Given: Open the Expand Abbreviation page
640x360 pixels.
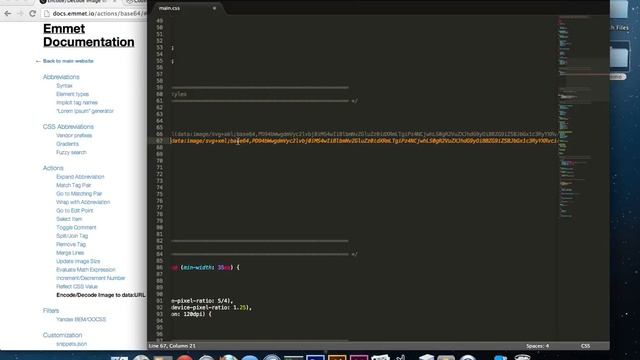Looking at the screenshot, I should point(80,177).
